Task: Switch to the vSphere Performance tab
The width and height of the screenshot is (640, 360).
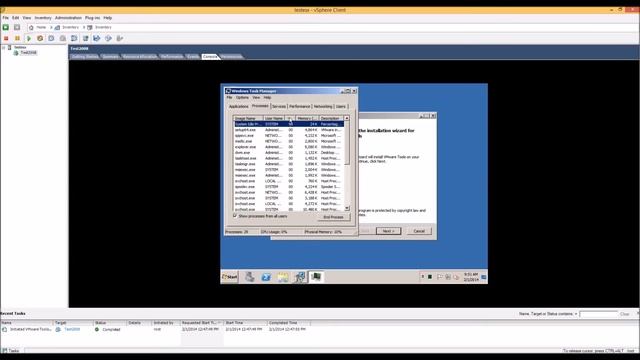Action: tap(171, 57)
